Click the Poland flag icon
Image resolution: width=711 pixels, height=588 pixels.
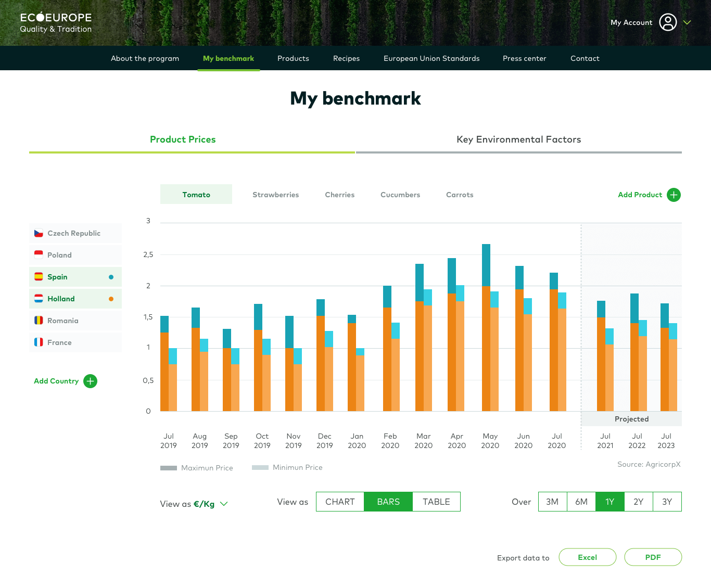(39, 254)
